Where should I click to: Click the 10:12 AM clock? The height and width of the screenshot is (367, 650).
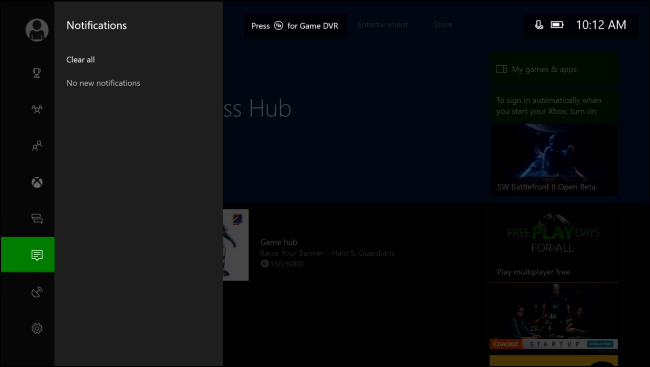(x=601, y=25)
